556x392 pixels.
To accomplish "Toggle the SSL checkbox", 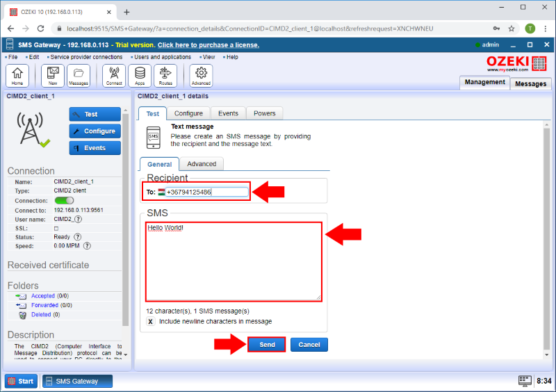I will 56,229.
